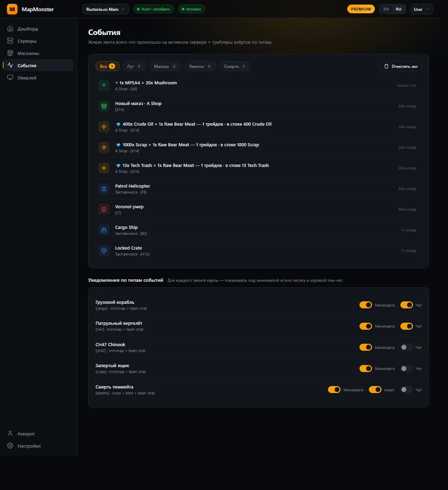This screenshot has height=490, width=448.
Task: Open Оверлей page in sidebar
Action: click(38, 78)
